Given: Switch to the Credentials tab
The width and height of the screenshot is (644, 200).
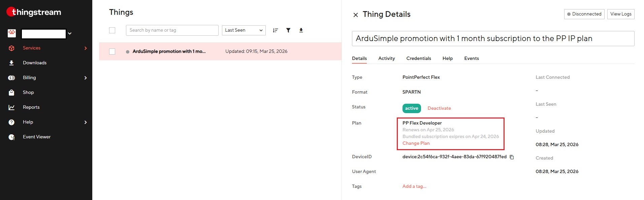Looking at the screenshot, I should (x=418, y=58).
